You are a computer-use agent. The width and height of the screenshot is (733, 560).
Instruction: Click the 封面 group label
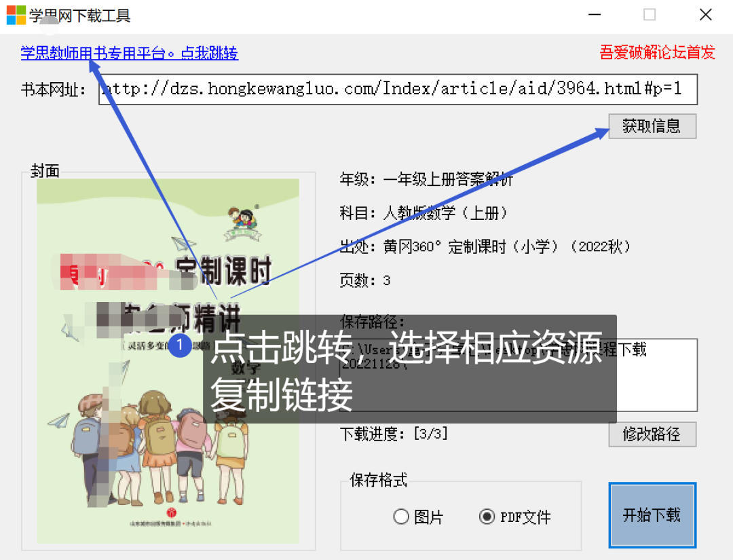[45, 171]
